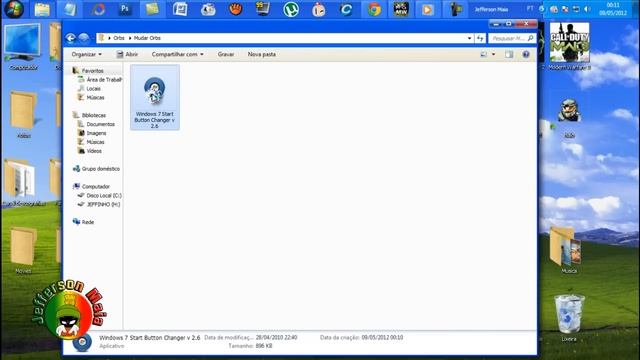Expand the arrow between Orbs and Mudar Orbs
The height and width of the screenshot is (360, 640).
pos(130,38)
